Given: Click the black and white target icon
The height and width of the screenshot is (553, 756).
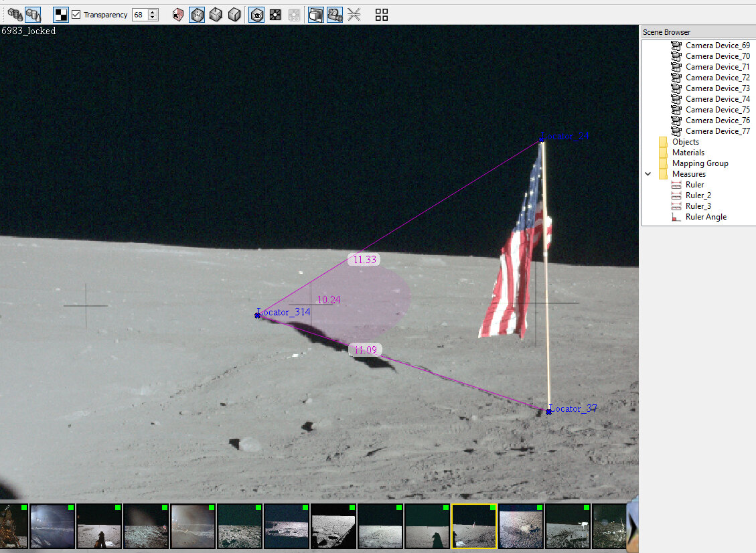Looking at the screenshot, I should click(x=275, y=15).
